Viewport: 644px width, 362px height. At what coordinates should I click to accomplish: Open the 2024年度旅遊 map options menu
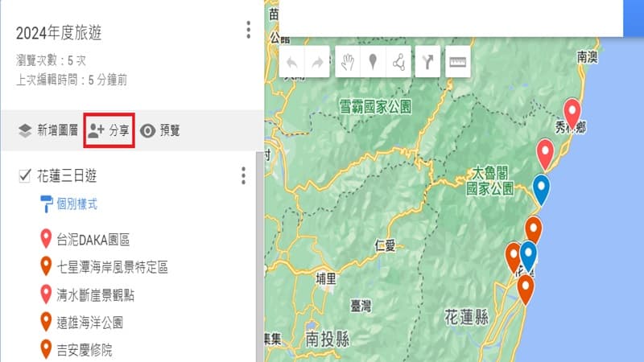pos(249,31)
